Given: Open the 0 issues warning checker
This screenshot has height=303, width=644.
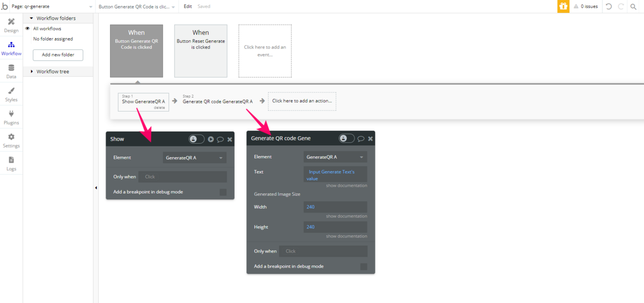Looking at the screenshot, I should (x=585, y=6).
